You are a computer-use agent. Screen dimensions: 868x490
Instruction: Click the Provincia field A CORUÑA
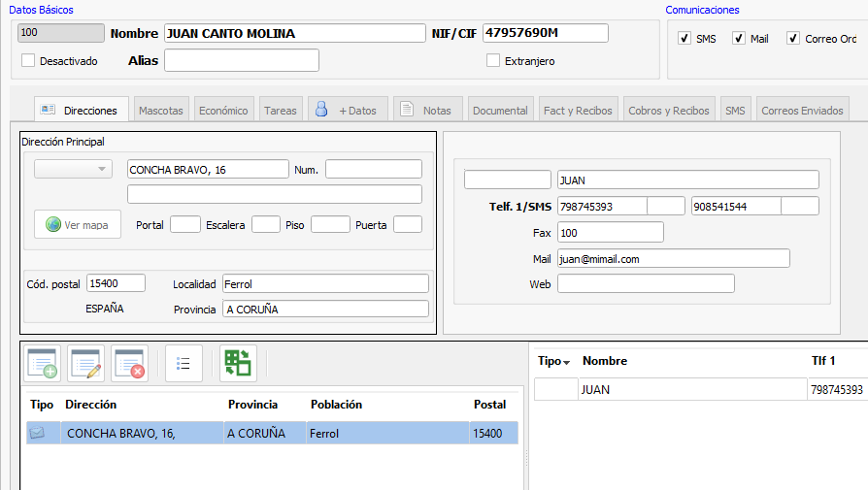(x=325, y=309)
